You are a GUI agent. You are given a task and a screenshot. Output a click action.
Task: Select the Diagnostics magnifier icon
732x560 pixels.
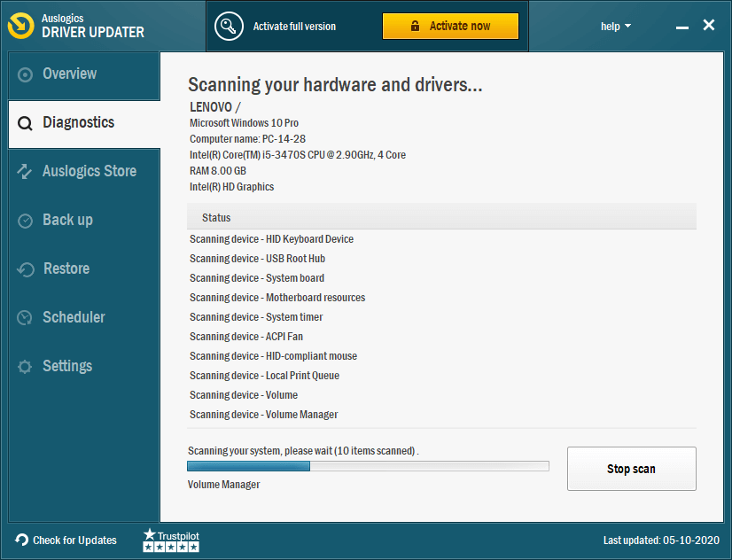27,123
